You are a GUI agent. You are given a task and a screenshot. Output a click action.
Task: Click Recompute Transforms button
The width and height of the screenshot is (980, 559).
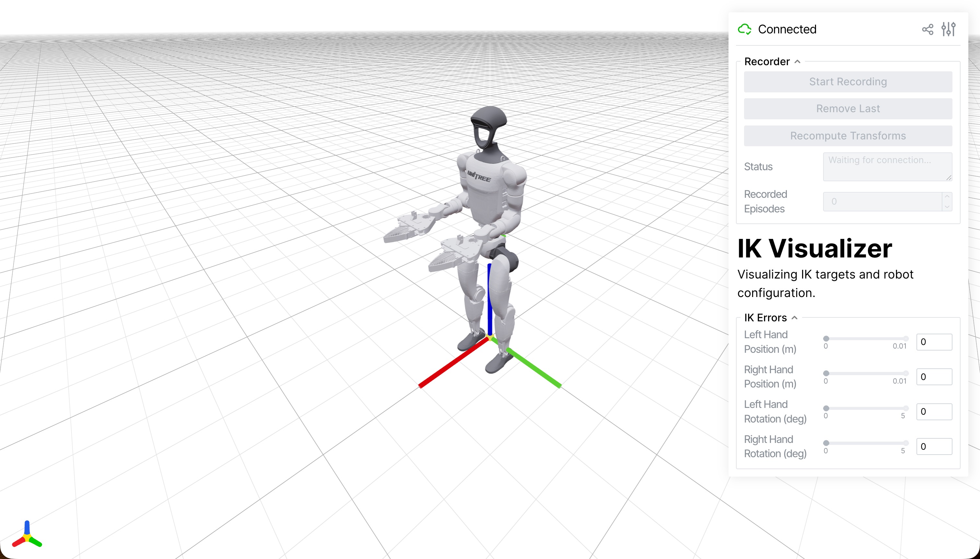click(x=848, y=136)
